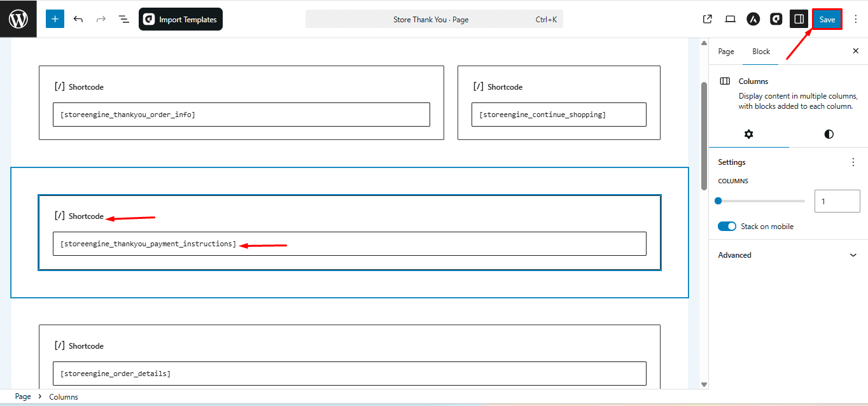
Task: Switch to the Styles panel icon
Action: (828, 134)
